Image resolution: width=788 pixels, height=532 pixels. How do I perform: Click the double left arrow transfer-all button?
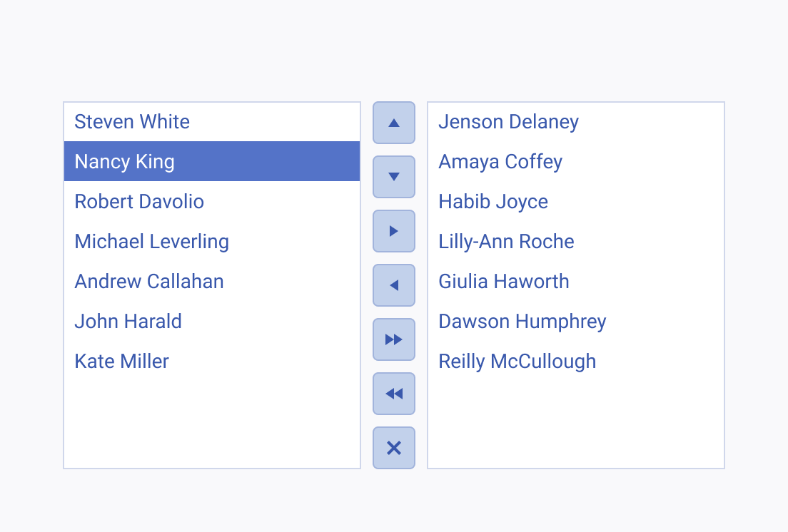[394, 394]
